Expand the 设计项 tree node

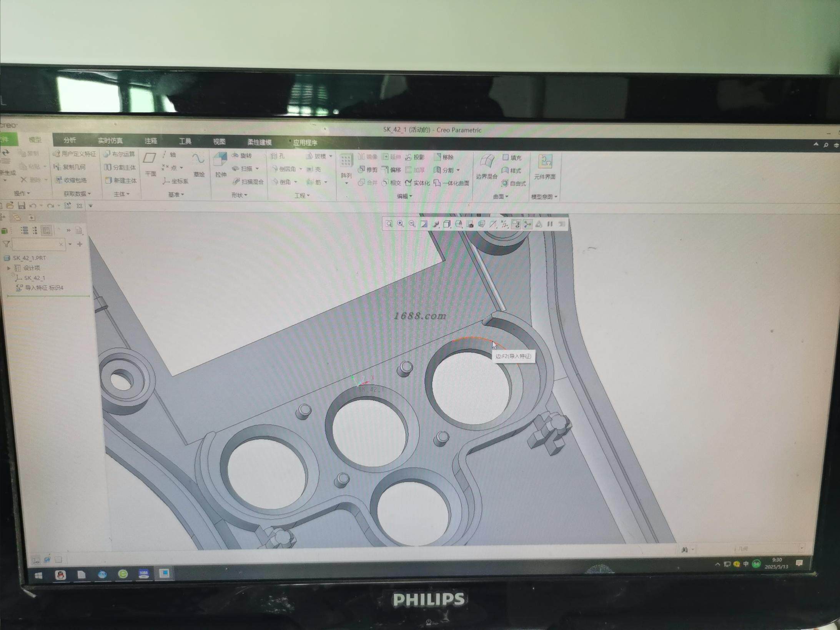coord(9,268)
